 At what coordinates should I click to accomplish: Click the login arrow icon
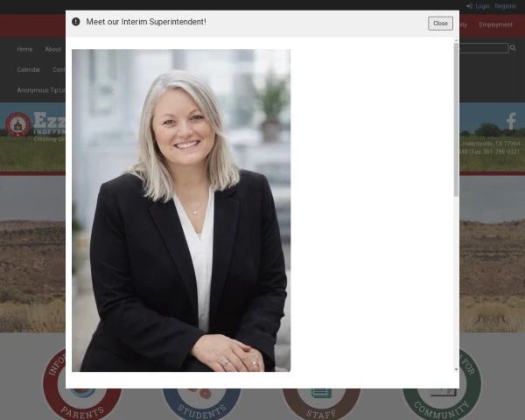[x=469, y=6]
